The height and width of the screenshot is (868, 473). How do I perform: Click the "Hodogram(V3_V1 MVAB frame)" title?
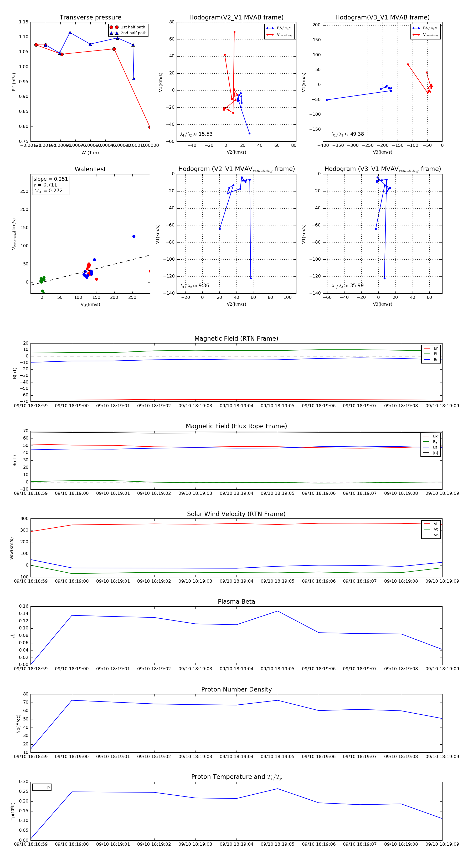point(382,17)
